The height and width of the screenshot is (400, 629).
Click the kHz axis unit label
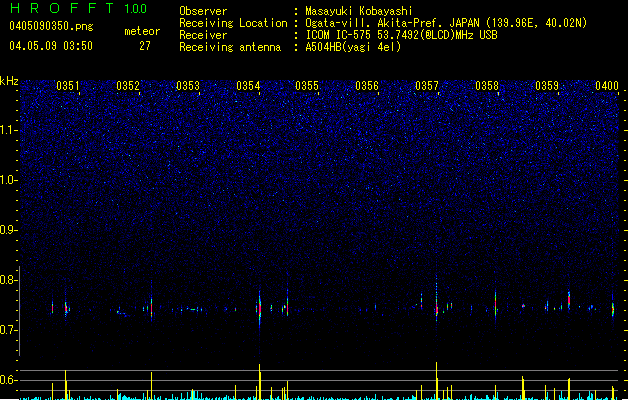[x=9, y=81]
